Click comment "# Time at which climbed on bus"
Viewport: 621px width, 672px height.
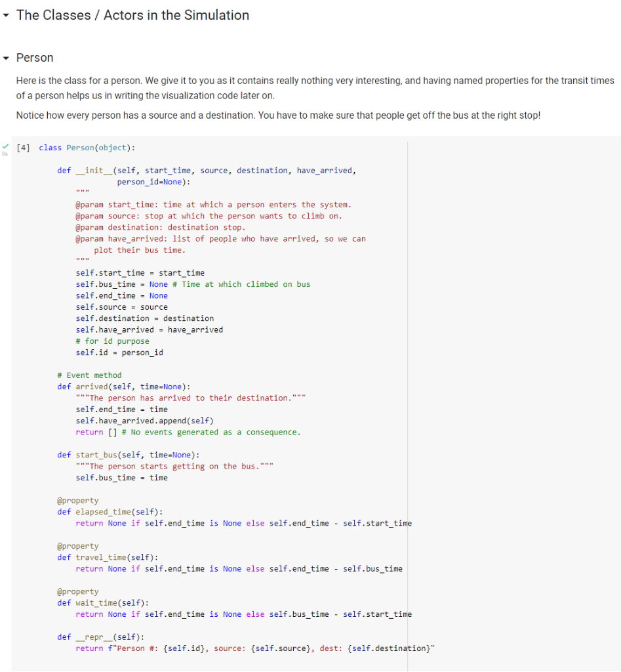241,284
